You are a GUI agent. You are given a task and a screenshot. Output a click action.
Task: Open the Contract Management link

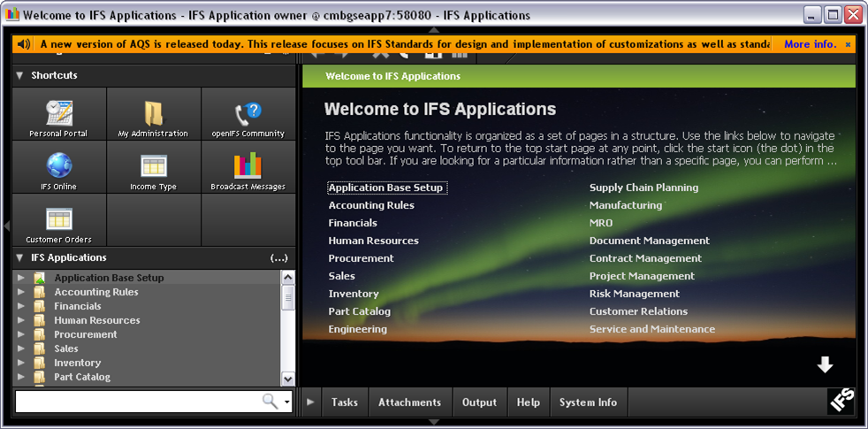[645, 259]
